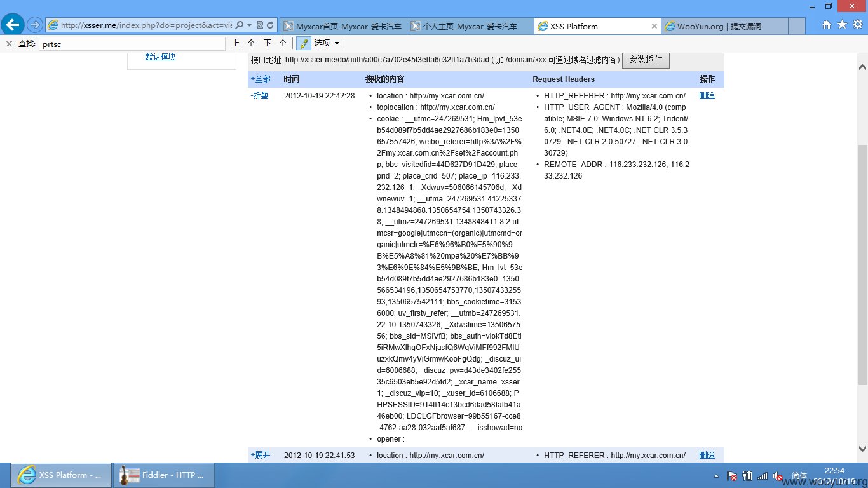Open XSS Platform taskbar button
Viewport: 868px width, 488px height.
60,475
